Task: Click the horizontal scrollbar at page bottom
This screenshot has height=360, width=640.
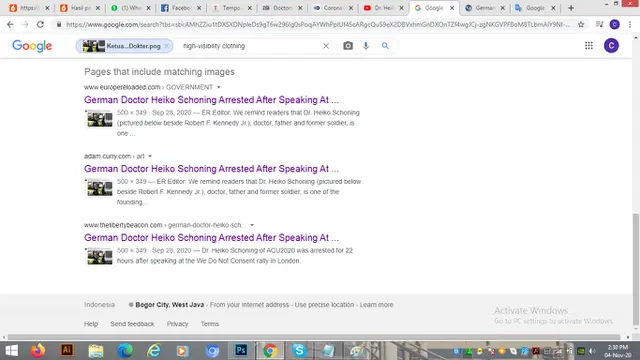Action: 314,337
